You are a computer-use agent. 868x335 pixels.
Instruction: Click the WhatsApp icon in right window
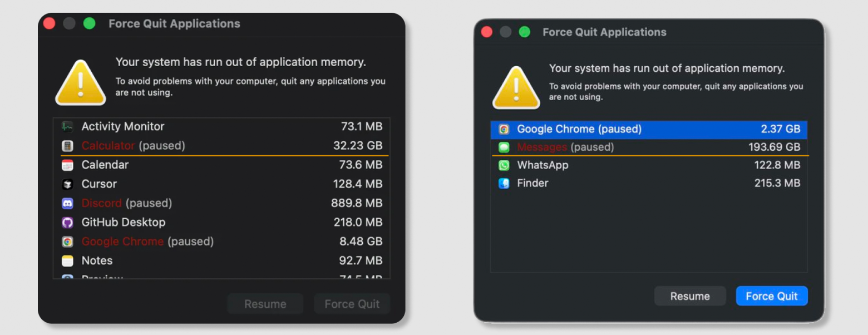pyautogui.click(x=504, y=165)
